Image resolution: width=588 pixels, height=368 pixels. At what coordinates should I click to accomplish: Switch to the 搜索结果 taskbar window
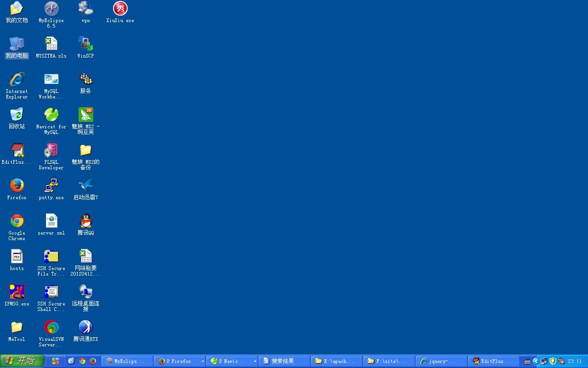[x=284, y=361]
